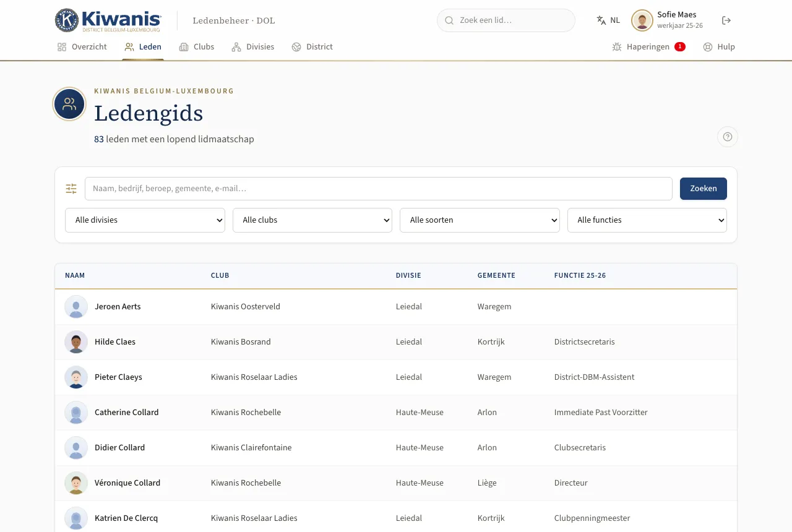Go to the Clubs tab
The image size is (792, 532).
point(197,47)
